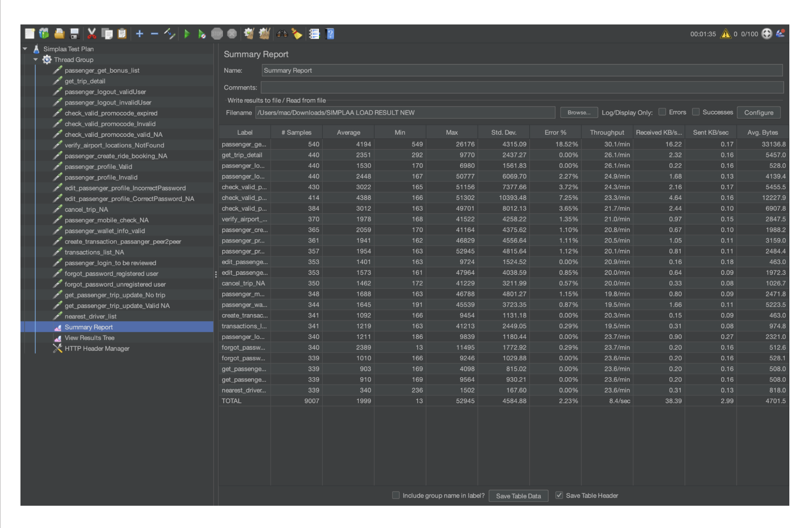The height and width of the screenshot is (528, 812).
Task: Enable the Errors only checkbox
Action: click(662, 112)
